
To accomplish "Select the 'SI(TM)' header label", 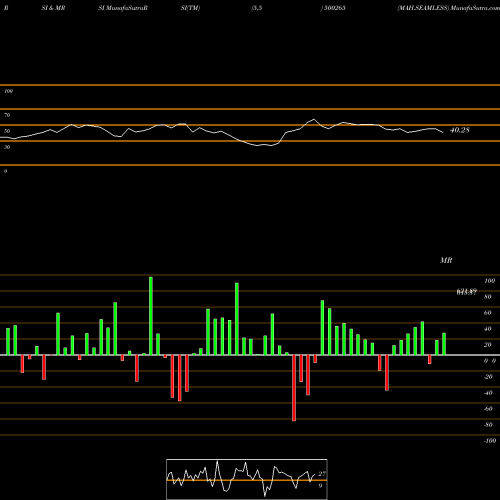I will coord(190,8).
